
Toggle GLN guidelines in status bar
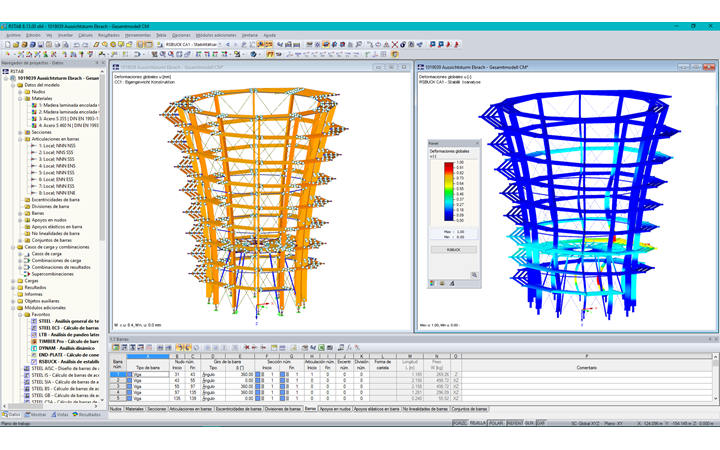click(x=529, y=423)
